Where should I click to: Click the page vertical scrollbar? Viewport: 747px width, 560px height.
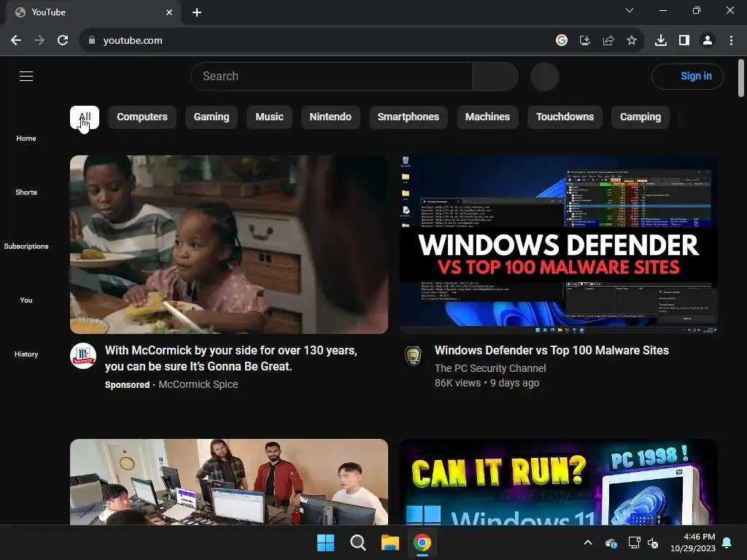pyautogui.click(x=741, y=77)
